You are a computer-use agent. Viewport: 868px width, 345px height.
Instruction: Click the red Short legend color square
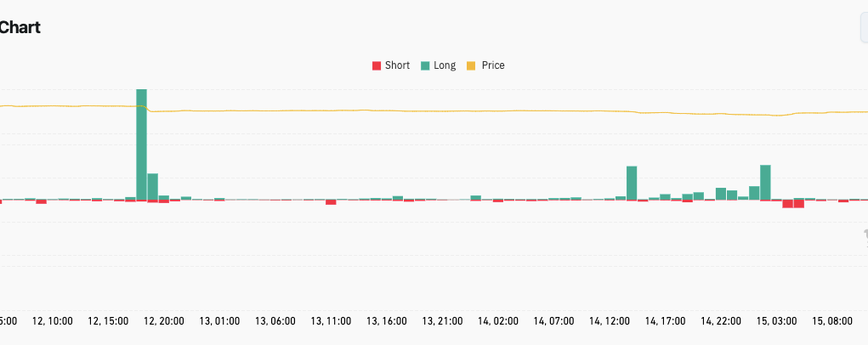(377, 65)
